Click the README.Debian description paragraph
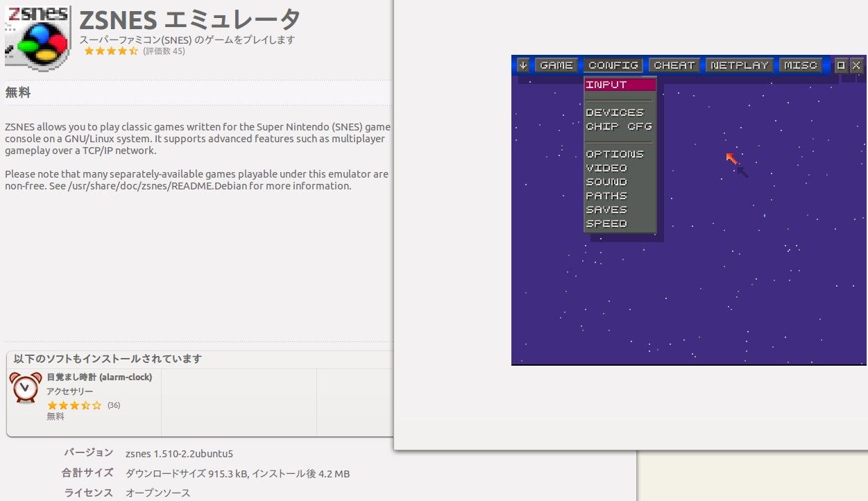 click(x=196, y=180)
